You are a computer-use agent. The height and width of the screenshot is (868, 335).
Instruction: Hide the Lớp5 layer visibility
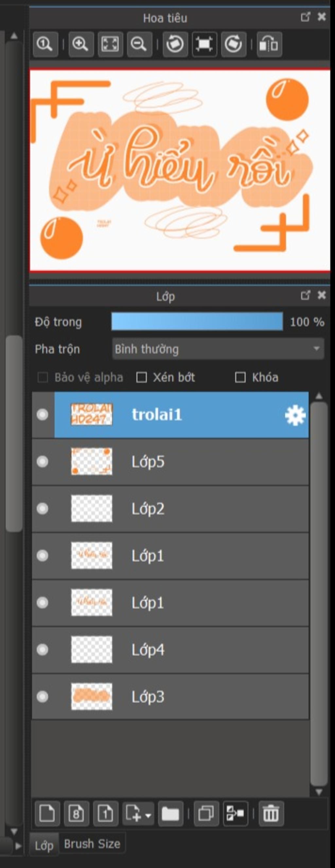(43, 461)
